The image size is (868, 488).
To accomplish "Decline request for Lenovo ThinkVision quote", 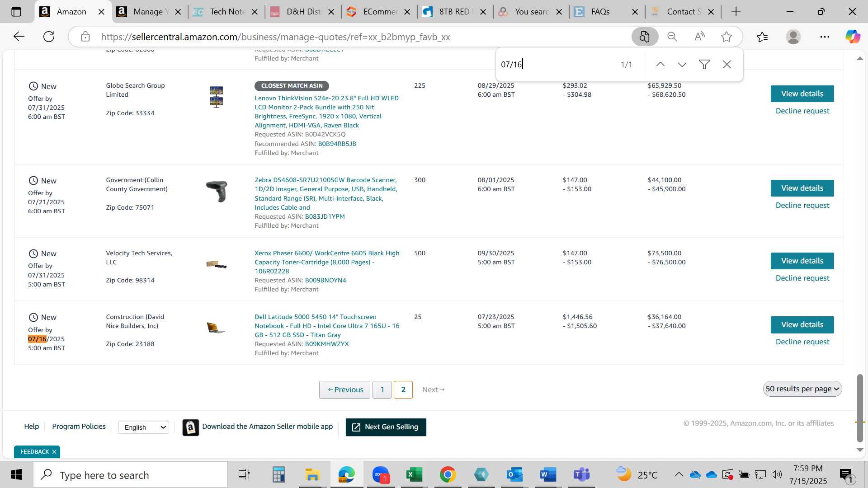I will [x=802, y=111].
